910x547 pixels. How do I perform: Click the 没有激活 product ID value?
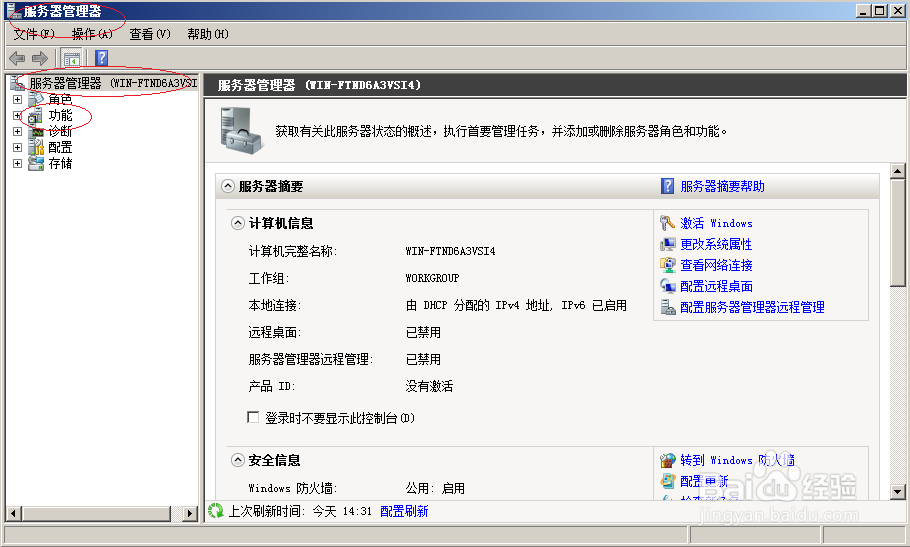click(429, 386)
